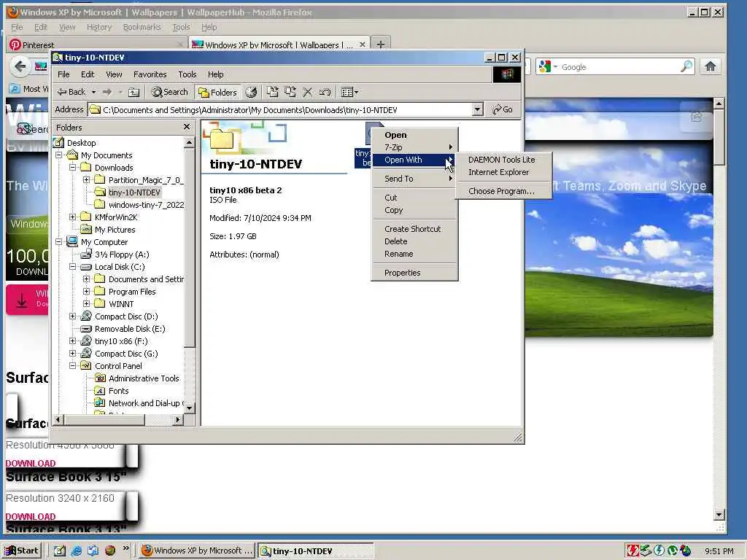Viewport: 747px width, 560px height.
Task: Click Choose Program... in the submenu
Action: pos(503,191)
